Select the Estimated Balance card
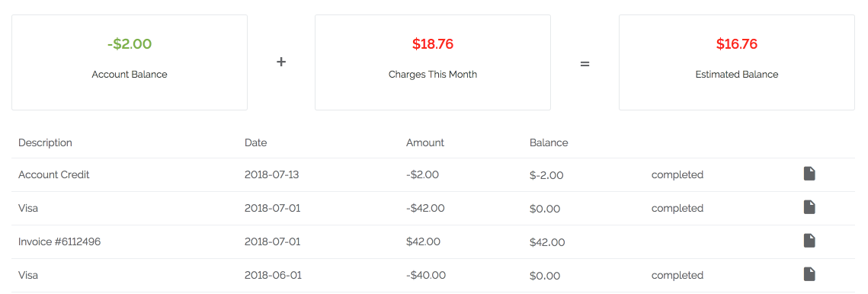This screenshot has width=868, height=294. (737, 62)
